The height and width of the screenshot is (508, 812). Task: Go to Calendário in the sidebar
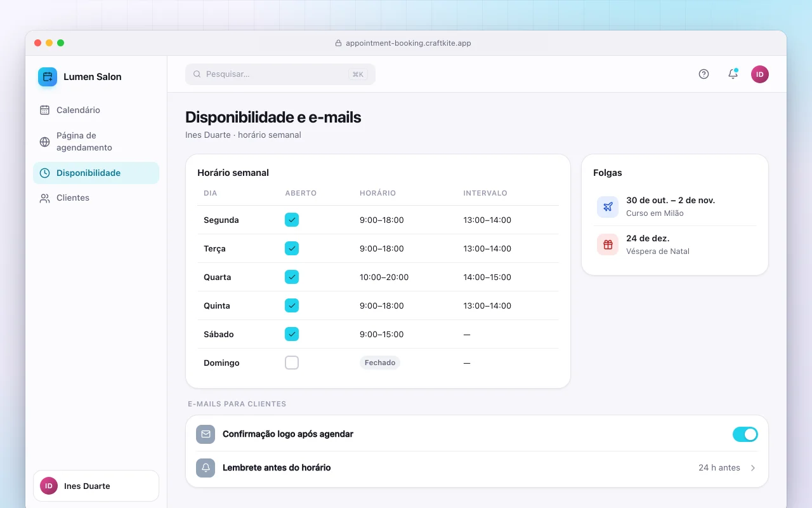click(x=96, y=110)
